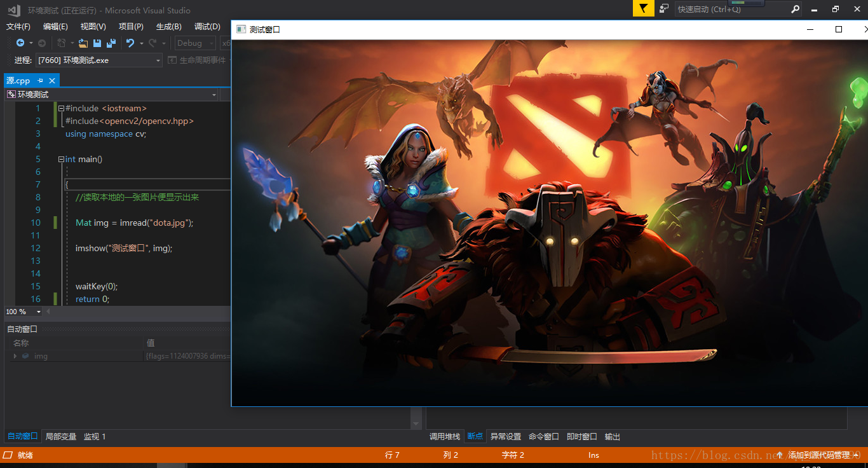868x468 pixels.
Task: Open the 文件(F) menu
Action: coord(18,26)
